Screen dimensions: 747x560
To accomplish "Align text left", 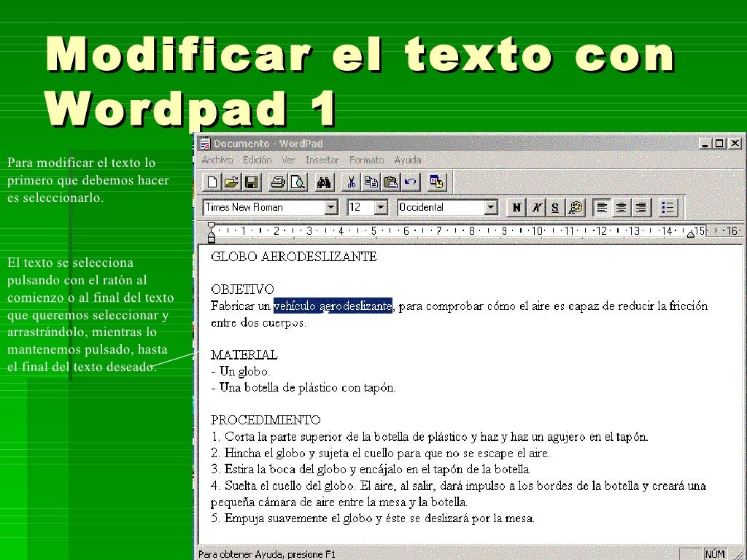I will pyautogui.click(x=602, y=208).
